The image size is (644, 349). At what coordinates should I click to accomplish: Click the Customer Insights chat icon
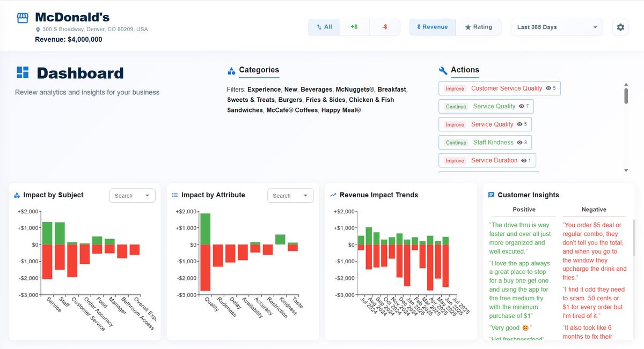tap(491, 195)
